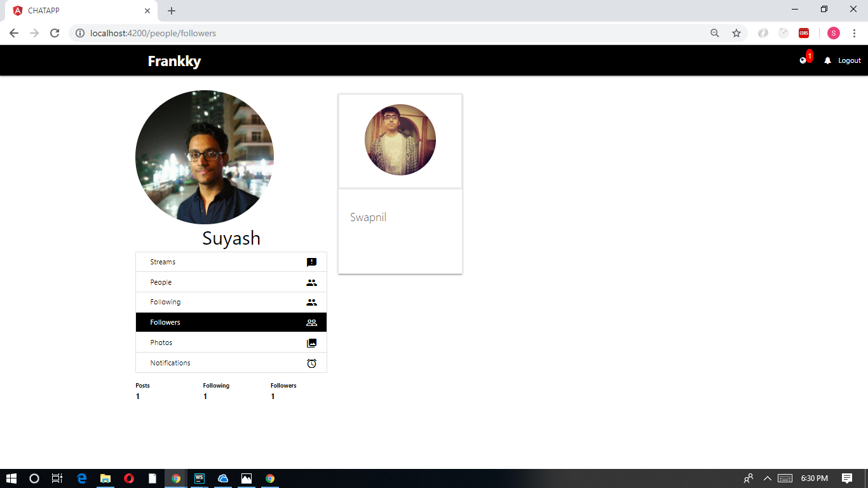868x488 pixels.
Task: Reload the page with the refresh icon
Action: pyautogui.click(x=55, y=32)
